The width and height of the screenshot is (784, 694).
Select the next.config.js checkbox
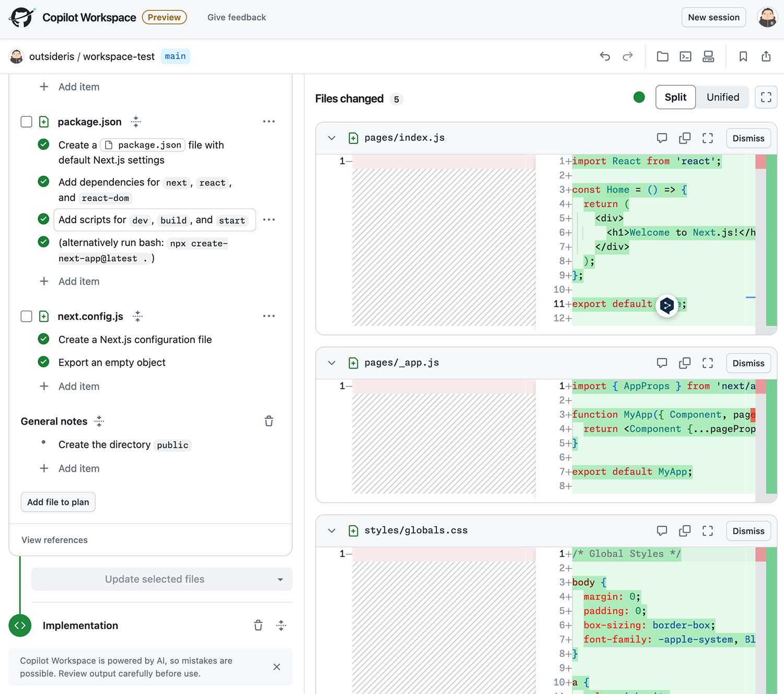26,316
